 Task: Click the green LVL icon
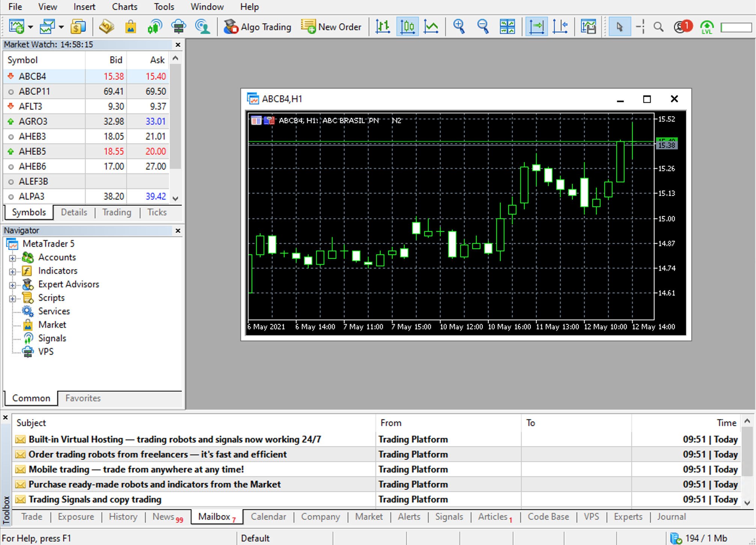707,27
